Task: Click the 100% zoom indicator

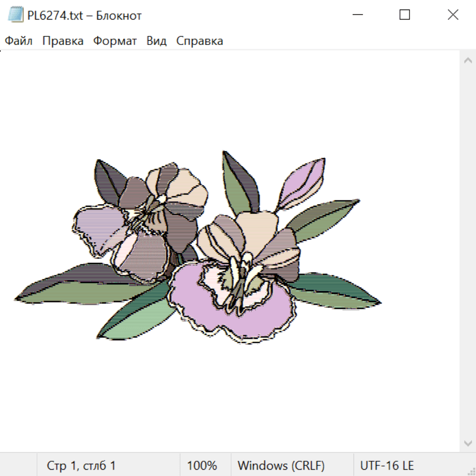Action: point(202,466)
